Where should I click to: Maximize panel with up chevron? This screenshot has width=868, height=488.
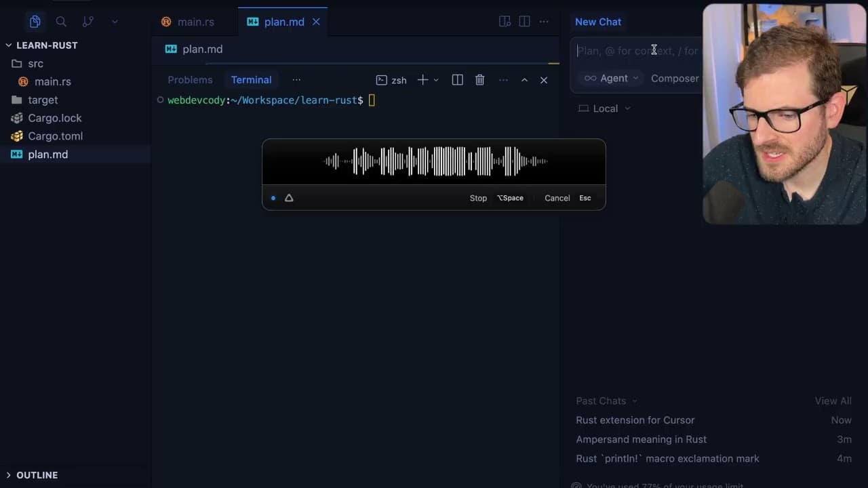(524, 80)
